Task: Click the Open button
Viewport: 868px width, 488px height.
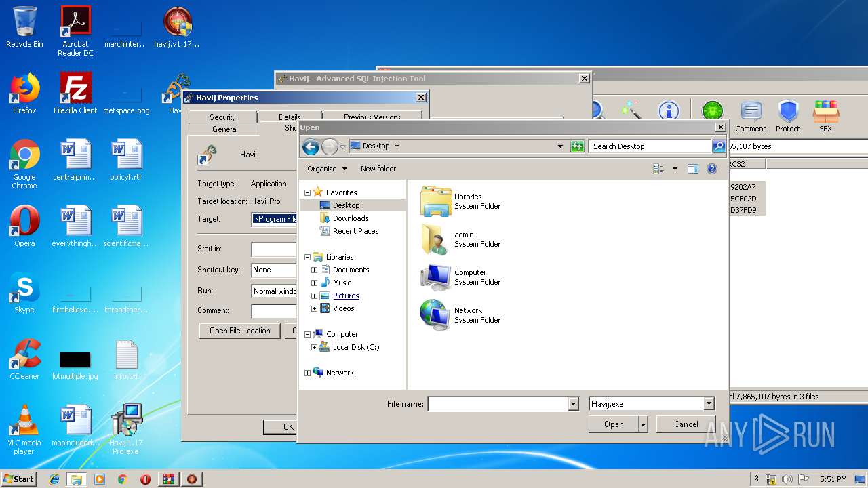Action: point(614,424)
